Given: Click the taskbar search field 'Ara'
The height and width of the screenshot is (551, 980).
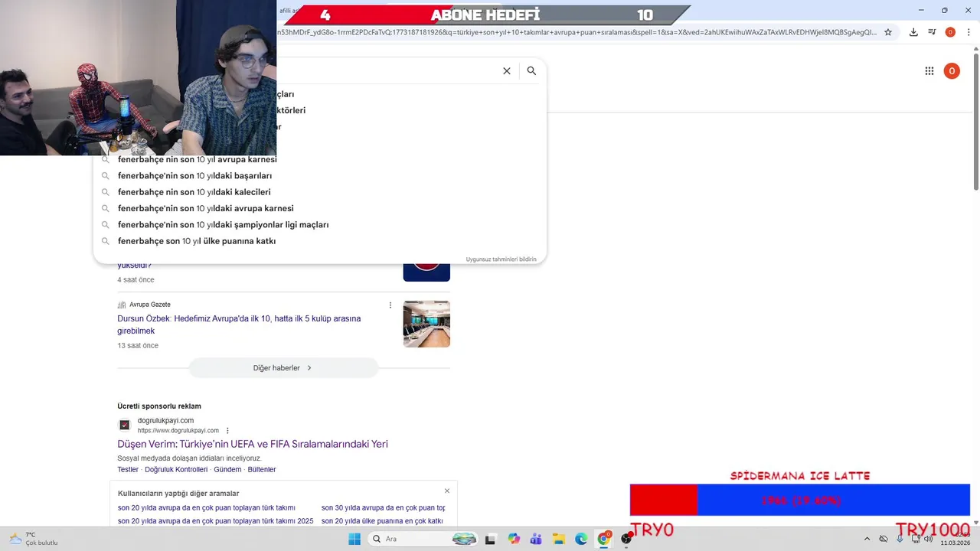Looking at the screenshot, I should [423, 539].
